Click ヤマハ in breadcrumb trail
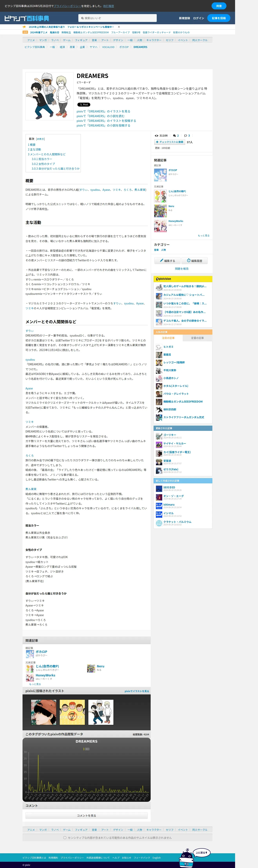Screen dimensions: 258x868 93,47
